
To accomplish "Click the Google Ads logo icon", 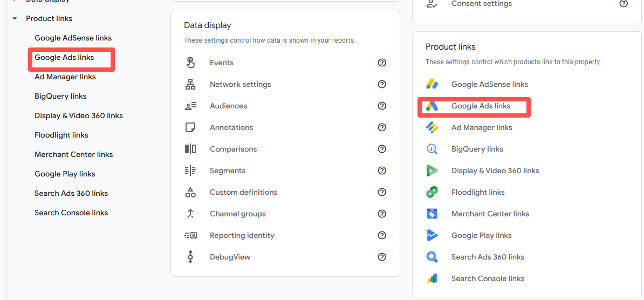I will (432, 106).
